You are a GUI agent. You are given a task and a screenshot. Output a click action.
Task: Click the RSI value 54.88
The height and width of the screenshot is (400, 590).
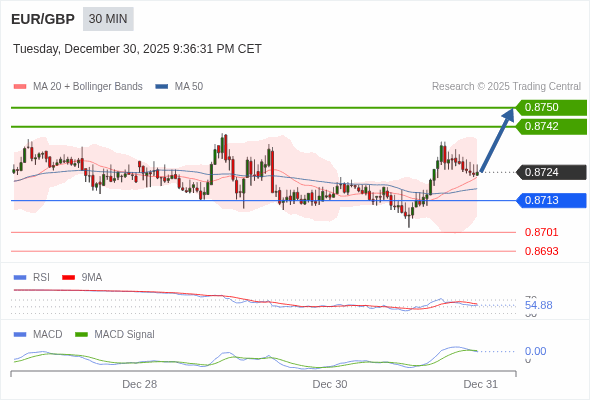click(538, 305)
